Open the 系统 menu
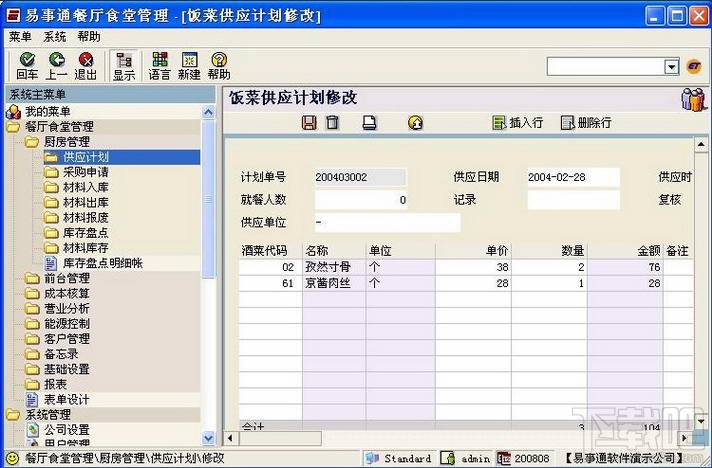 coord(54,37)
